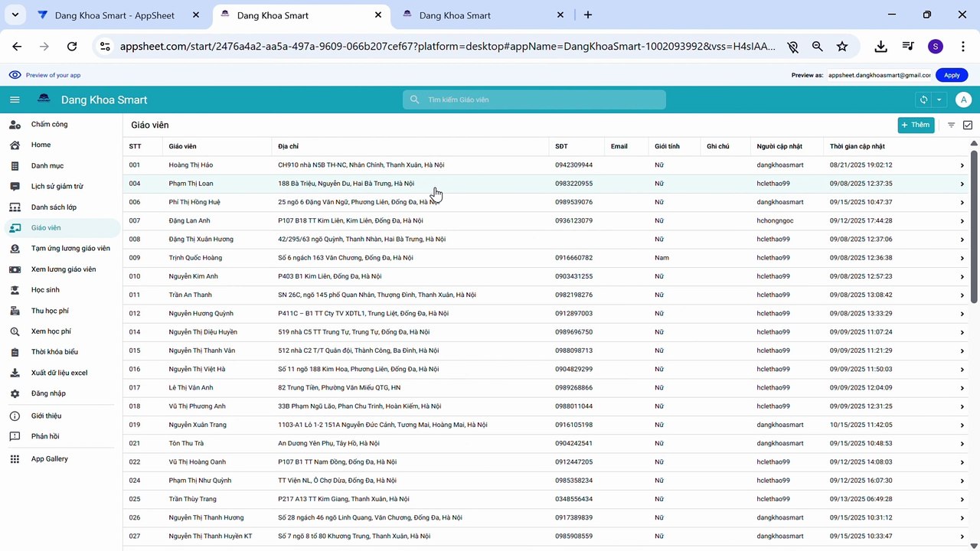This screenshot has height=551, width=980.
Task: Click phone number 0983220955
Action: click(574, 184)
